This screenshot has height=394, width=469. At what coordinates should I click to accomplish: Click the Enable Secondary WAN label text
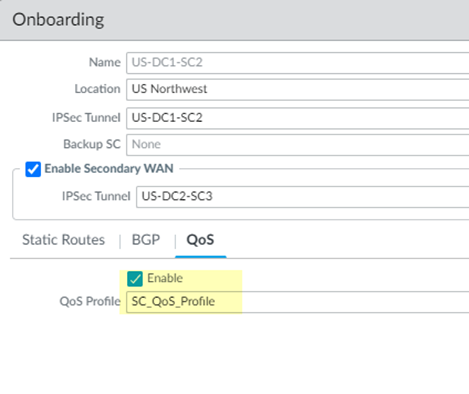click(109, 169)
